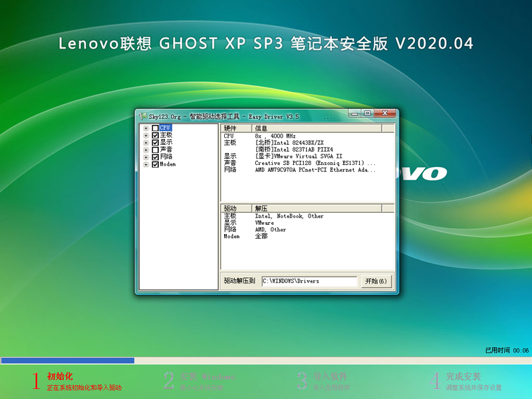Expand the CPU tree node
The image size is (532, 399).
click(146, 128)
